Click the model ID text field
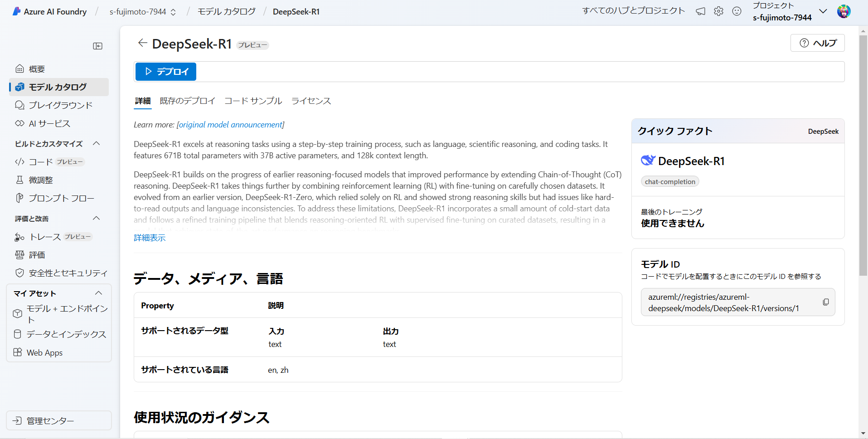Image resolution: width=868 pixels, height=439 pixels. 737,302
